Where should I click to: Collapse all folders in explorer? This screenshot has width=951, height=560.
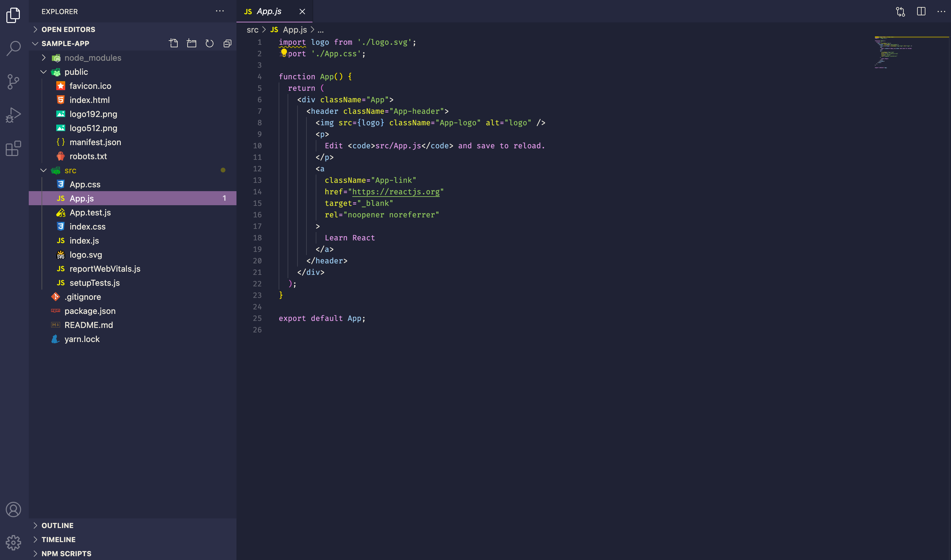click(227, 43)
